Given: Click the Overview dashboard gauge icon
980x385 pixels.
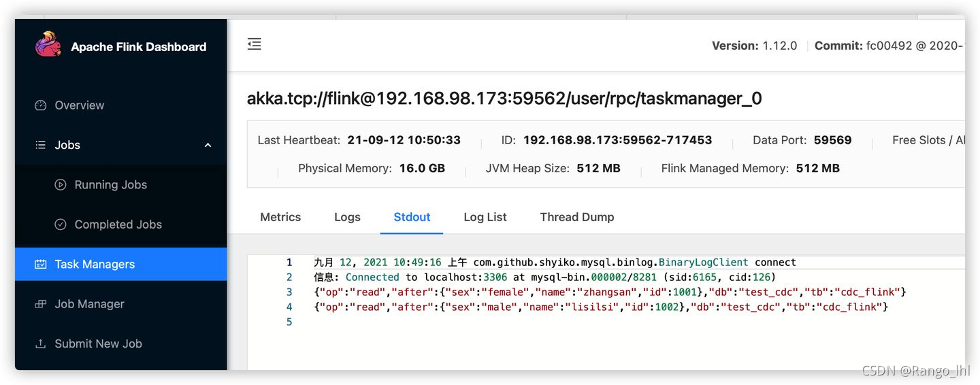Looking at the screenshot, I should pos(41,105).
